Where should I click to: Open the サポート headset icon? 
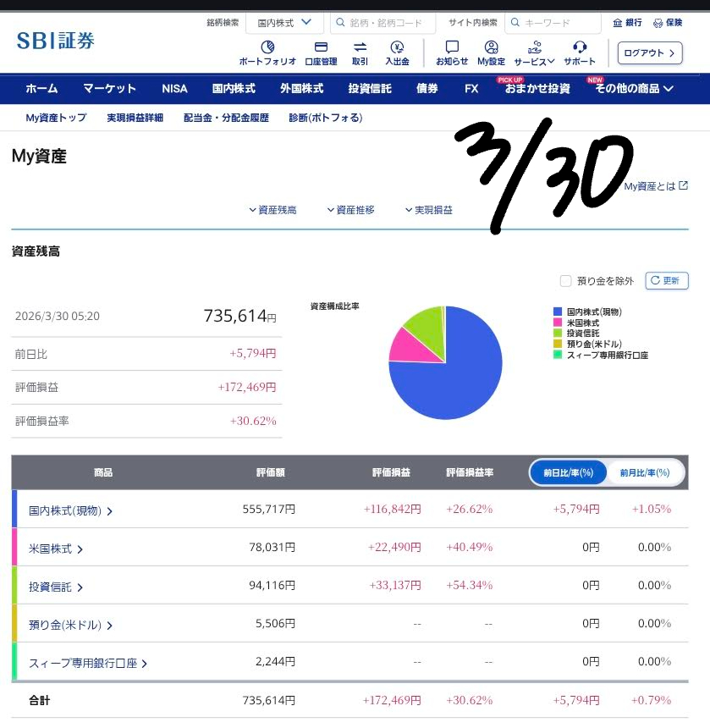(580, 47)
